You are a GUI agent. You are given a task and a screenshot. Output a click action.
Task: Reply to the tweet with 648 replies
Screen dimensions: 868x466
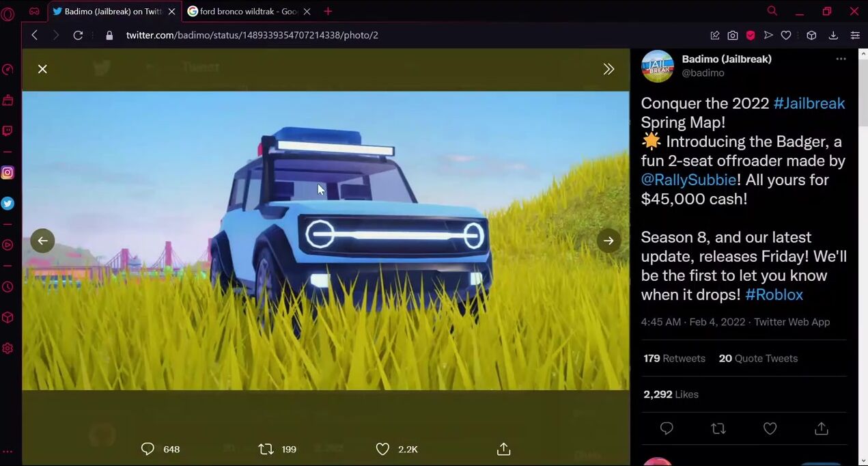[160, 449]
